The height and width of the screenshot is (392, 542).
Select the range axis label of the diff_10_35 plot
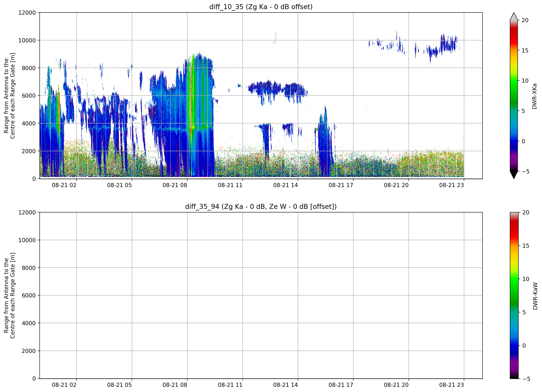pos(10,96)
